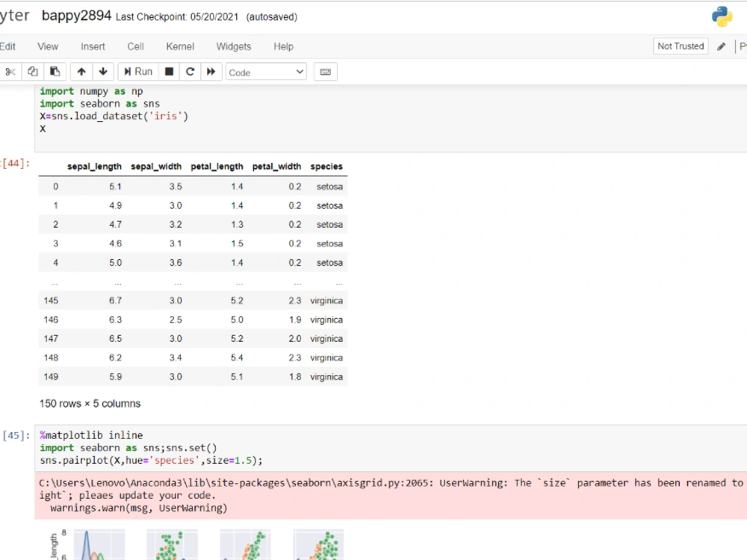
Task: Open the Code cell type dropdown
Action: (x=266, y=72)
